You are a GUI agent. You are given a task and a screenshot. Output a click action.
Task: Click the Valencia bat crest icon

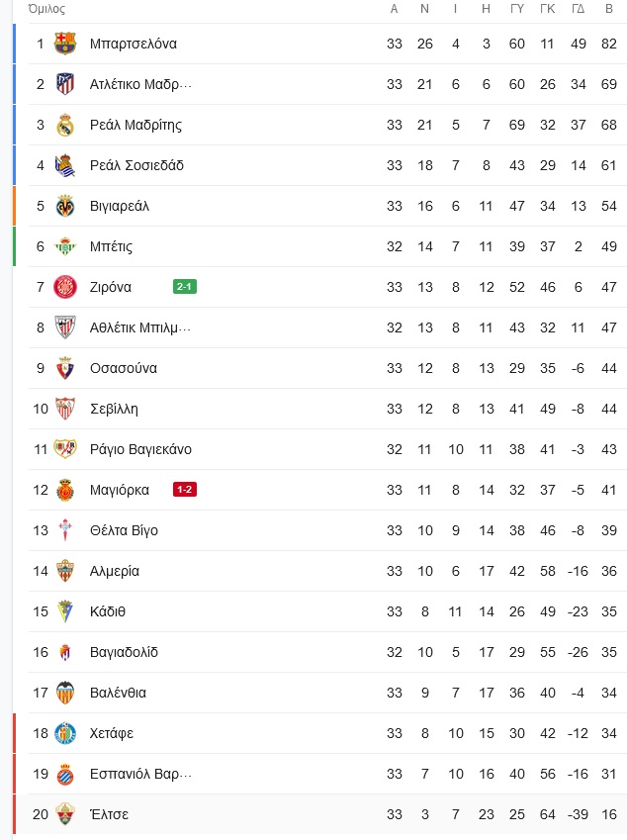[65, 693]
